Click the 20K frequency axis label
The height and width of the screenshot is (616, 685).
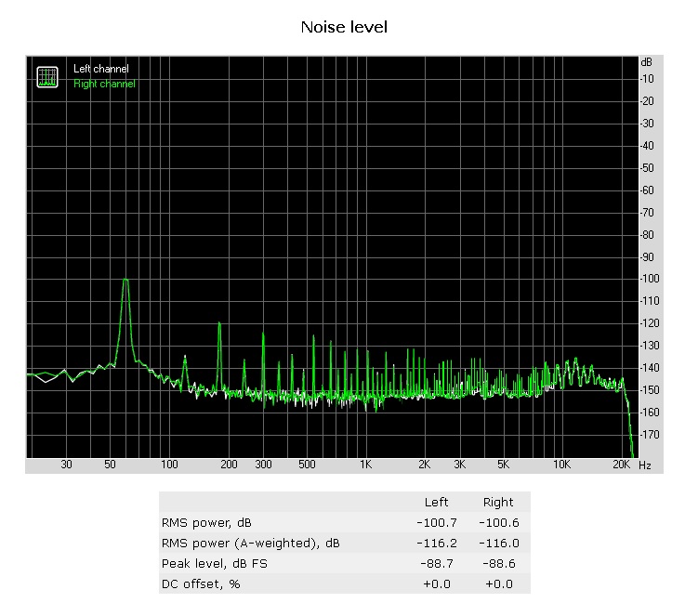tap(621, 465)
